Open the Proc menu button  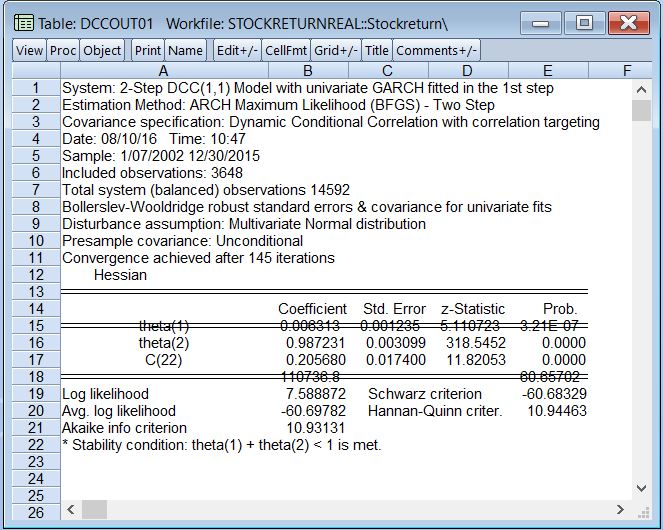pyautogui.click(x=63, y=50)
